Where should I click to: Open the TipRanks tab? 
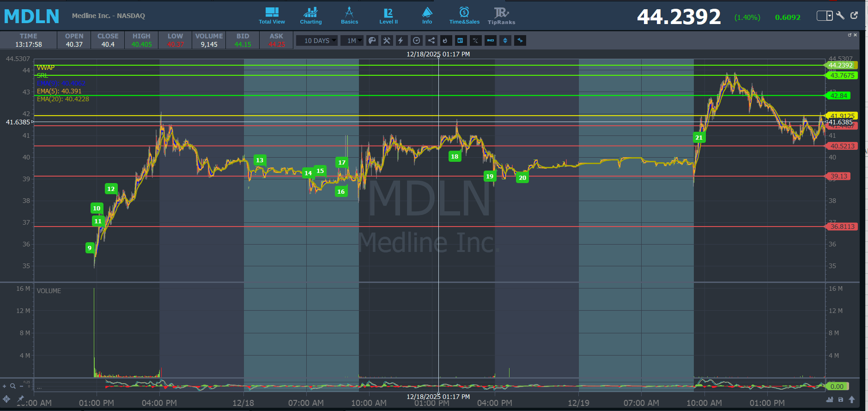501,16
